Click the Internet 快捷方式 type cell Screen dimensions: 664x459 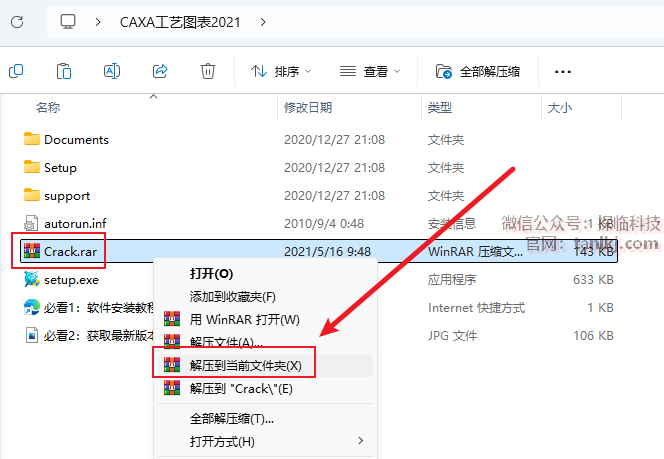476,308
